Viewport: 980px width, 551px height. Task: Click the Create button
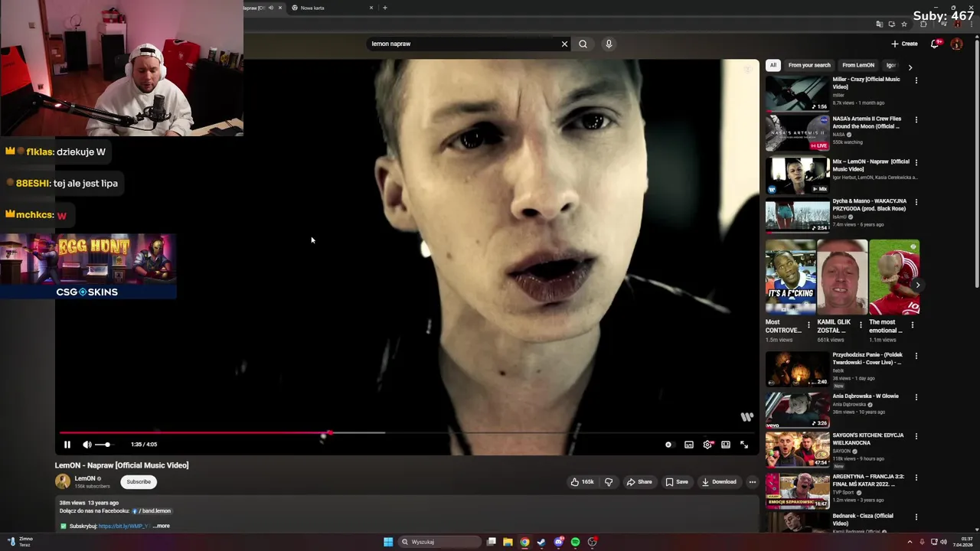coord(904,44)
